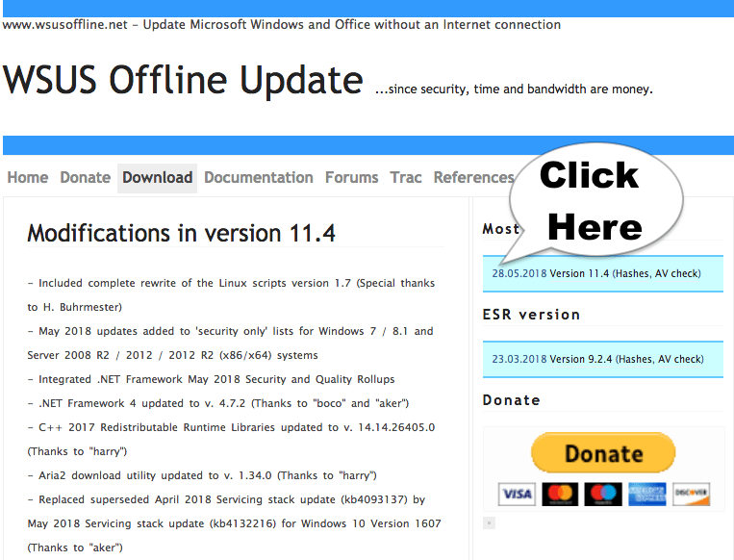This screenshot has height=560, width=734.
Task: Click the WSUS Offline Update site title
Action: pyautogui.click(x=183, y=80)
